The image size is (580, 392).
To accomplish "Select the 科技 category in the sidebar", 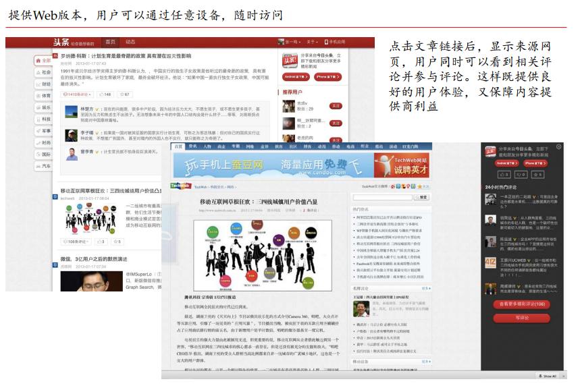I will [x=43, y=119].
